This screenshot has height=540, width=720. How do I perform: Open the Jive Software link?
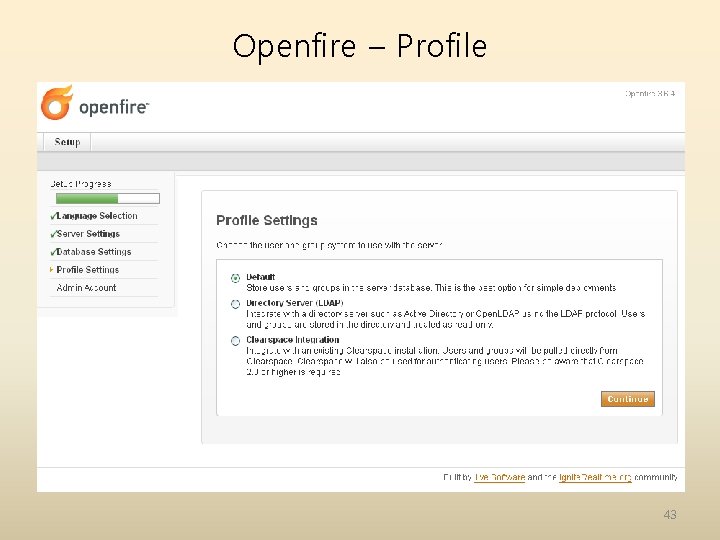tap(500, 477)
